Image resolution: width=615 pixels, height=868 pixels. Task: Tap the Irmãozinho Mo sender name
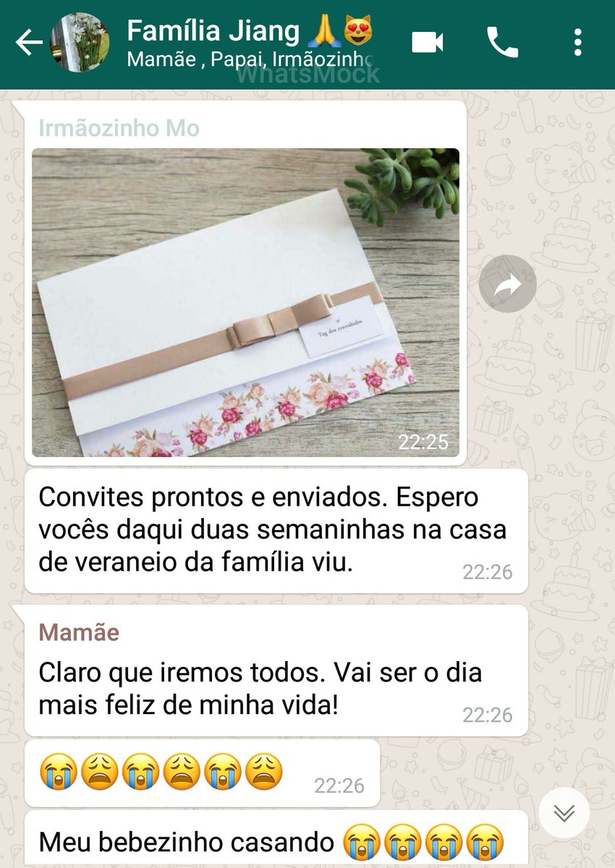pos(119,128)
